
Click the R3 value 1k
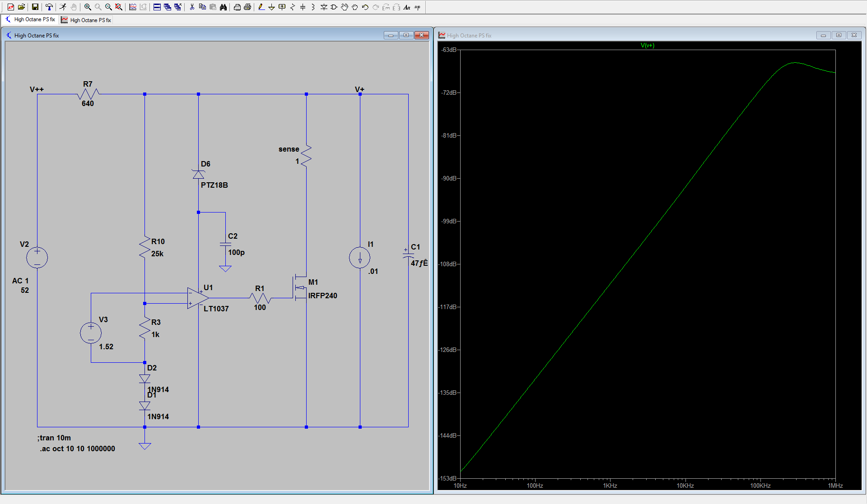155,334
